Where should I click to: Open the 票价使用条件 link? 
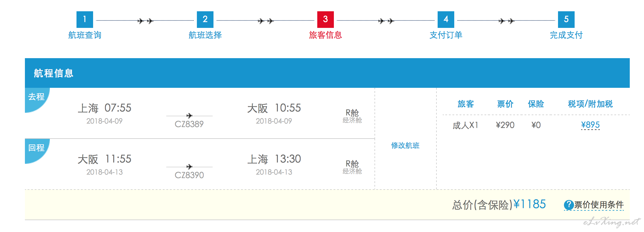tap(599, 205)
